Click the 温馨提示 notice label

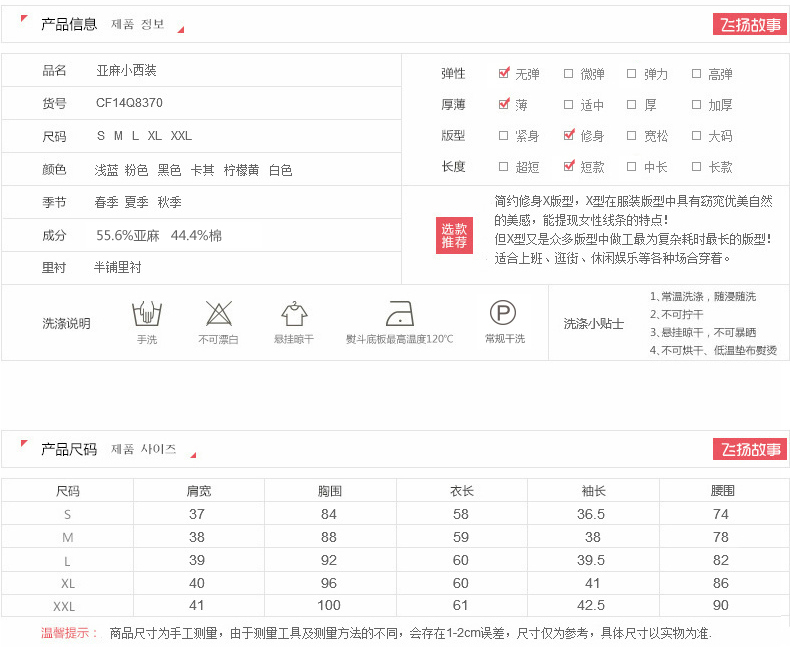[x=69, y=633]
